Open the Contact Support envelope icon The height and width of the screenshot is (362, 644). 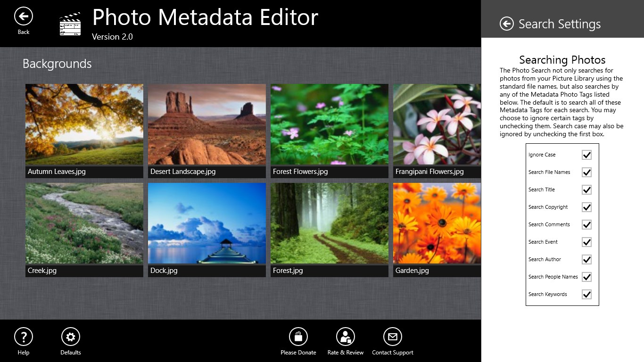pyautogui.click(x=392, y=337)
